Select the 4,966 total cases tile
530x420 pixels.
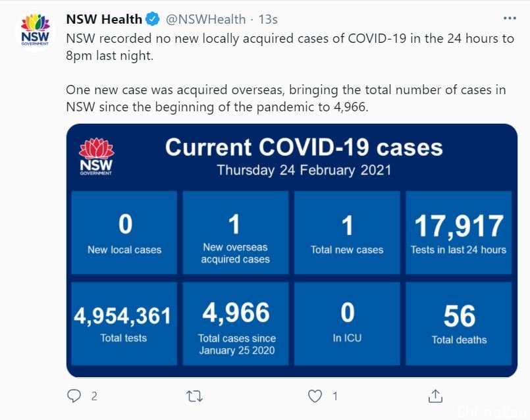[x=236, y=324]
